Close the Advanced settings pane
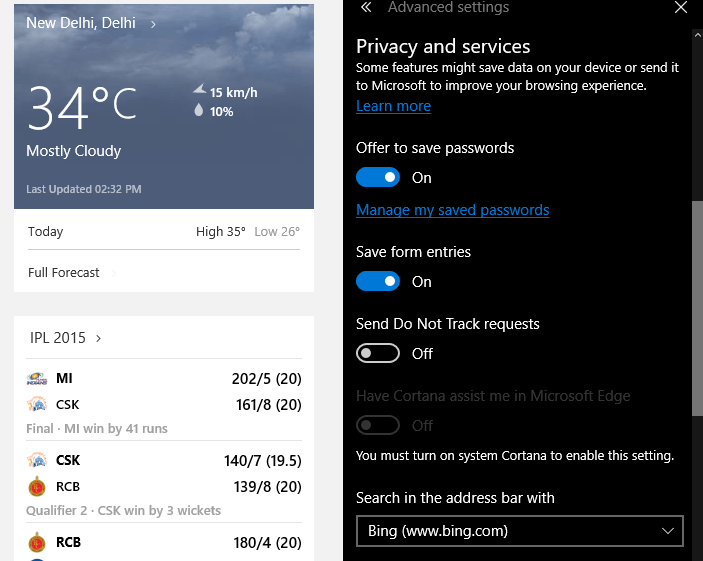703x561 pixels. pyautogui.click(x=681, y=7)
